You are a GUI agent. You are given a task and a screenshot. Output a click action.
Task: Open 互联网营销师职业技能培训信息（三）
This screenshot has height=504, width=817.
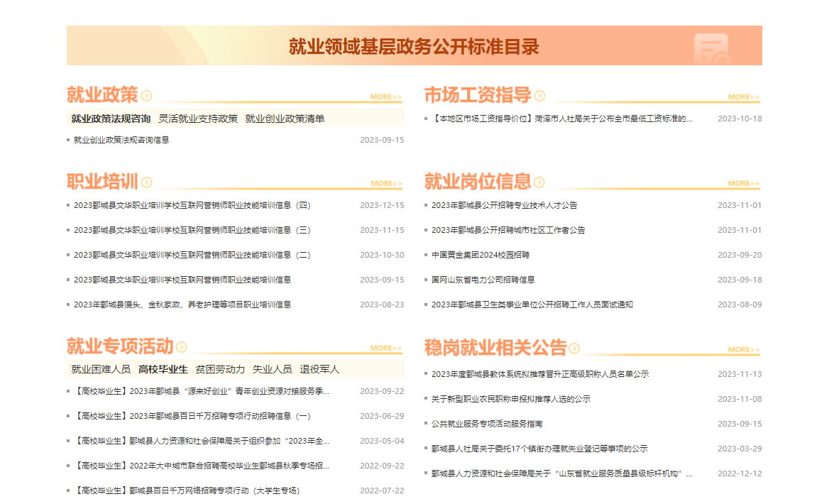point(192,231)
